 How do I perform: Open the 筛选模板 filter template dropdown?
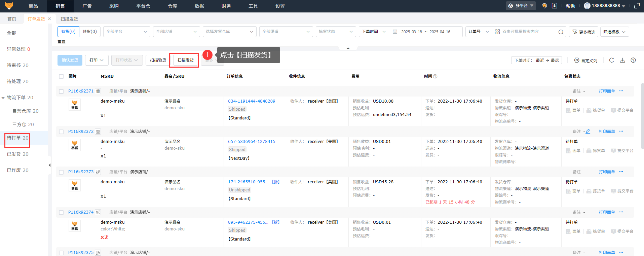[x=614, y=32]
